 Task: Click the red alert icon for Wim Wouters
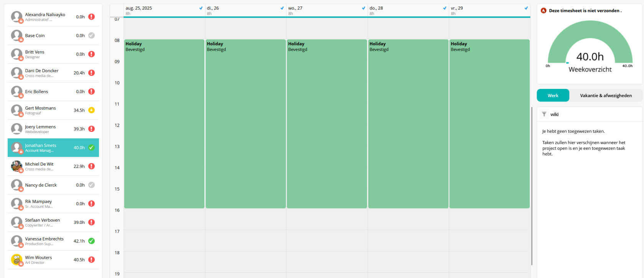(91, 260)
